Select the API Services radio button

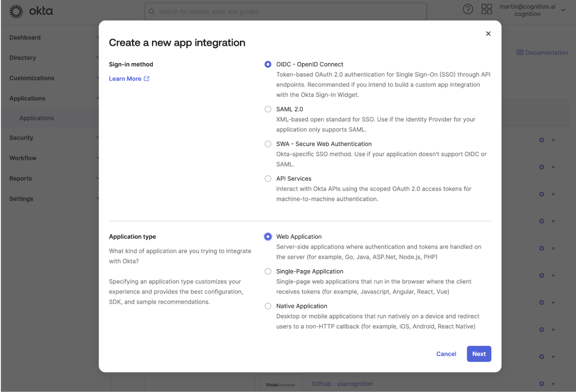(x=268, y=179)
